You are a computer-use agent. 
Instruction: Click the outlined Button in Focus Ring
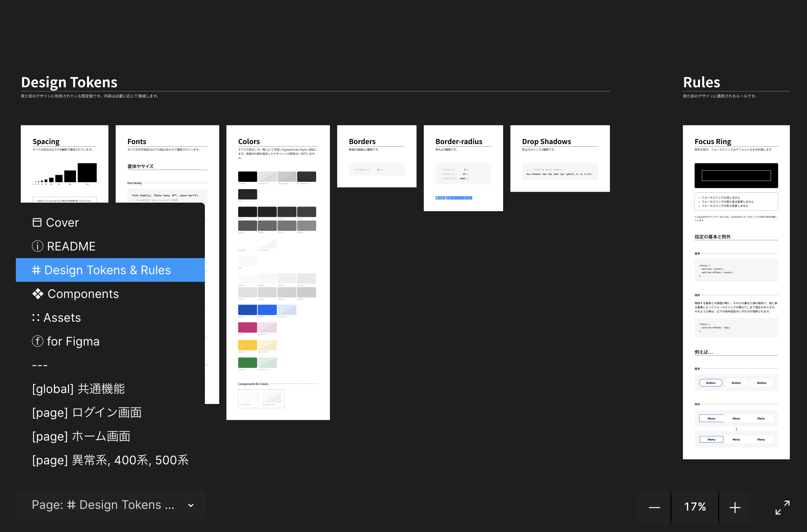(711, 383)
